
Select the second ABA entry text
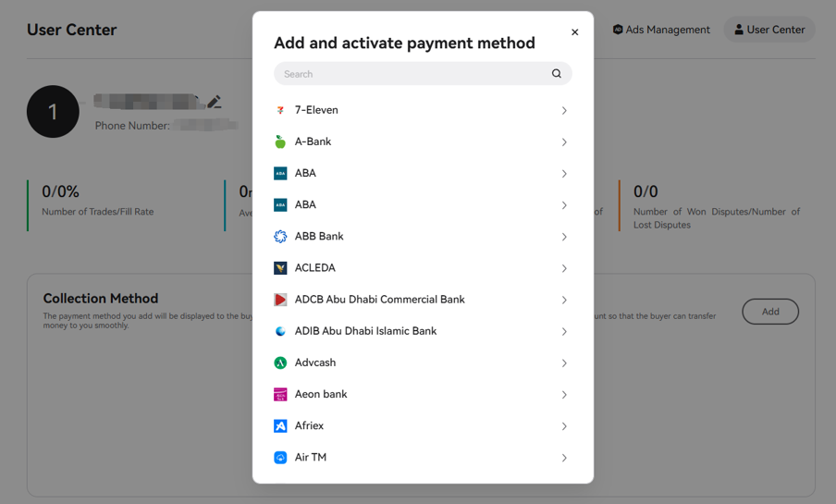click(x=305, y=204)
